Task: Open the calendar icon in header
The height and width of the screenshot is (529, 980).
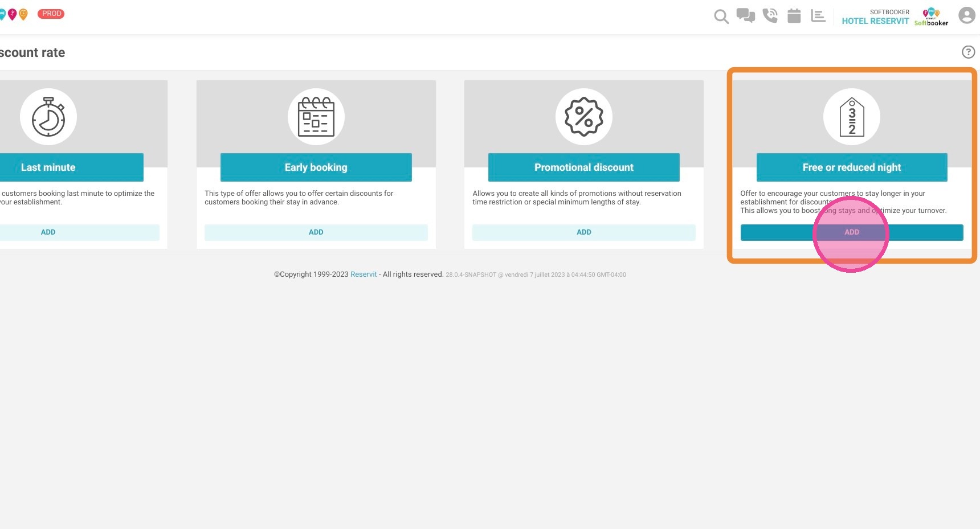Action: 794,15
